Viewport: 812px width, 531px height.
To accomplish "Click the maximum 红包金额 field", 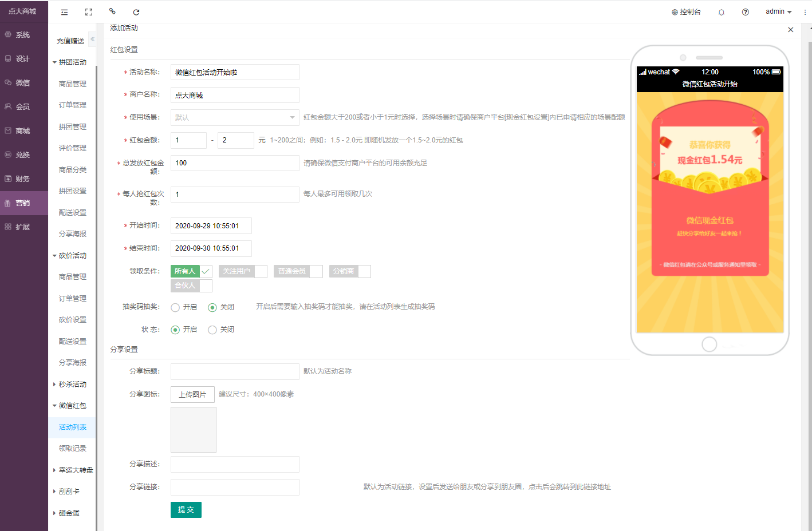I will (236, 140).
